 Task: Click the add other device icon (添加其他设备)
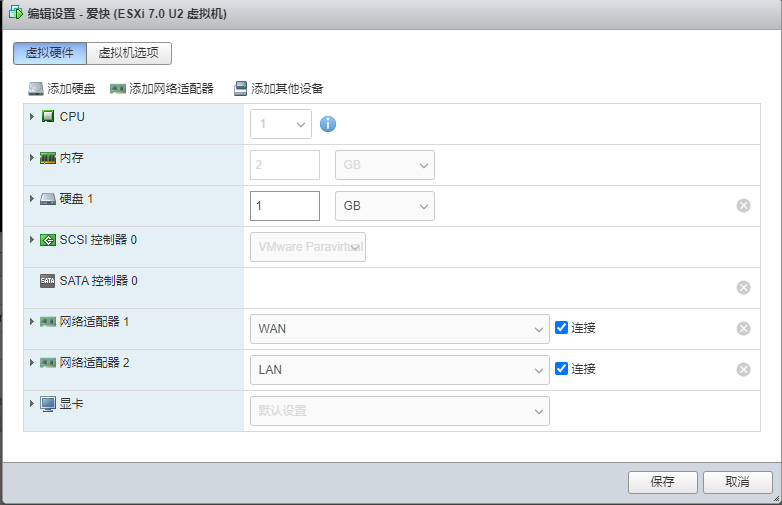tap(240, 89)
